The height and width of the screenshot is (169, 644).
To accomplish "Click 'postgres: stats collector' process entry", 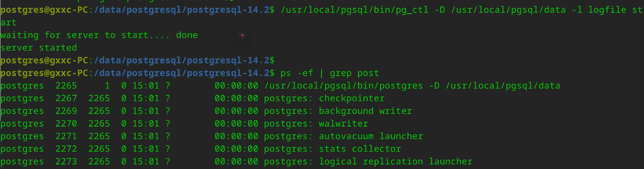I will pos(333,149).
